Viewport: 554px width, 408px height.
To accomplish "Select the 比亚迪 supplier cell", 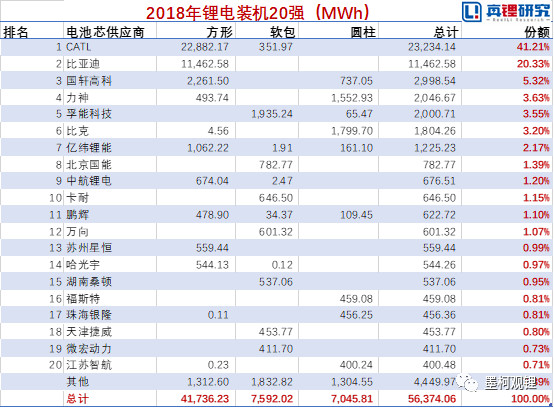I will [83, 64].
